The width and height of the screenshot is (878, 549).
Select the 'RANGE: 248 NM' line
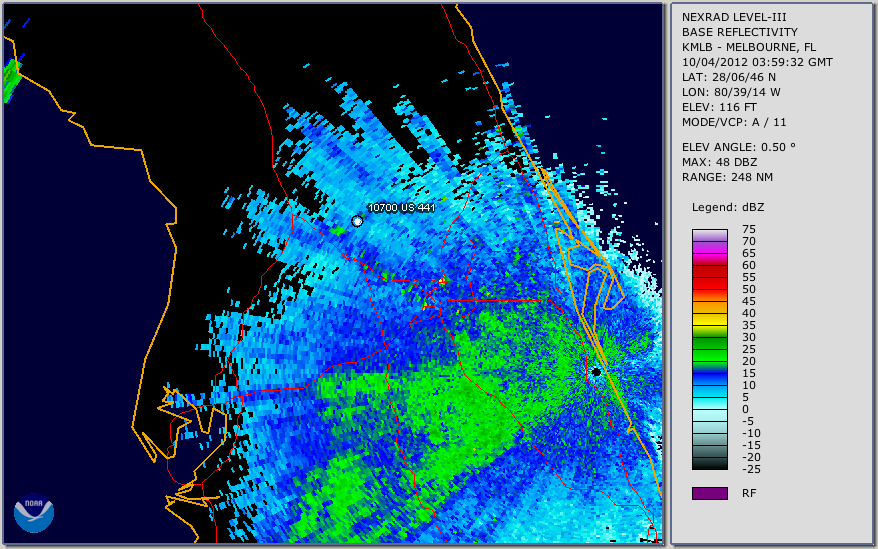click(x=727, y=178)
